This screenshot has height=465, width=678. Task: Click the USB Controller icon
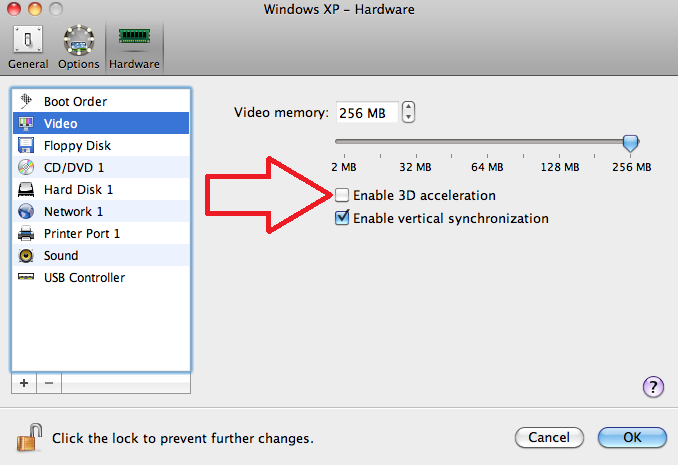point(26,277)
